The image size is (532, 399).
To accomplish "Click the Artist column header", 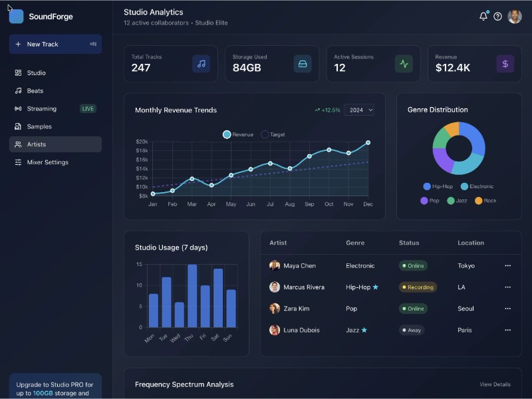I will tap(278, 243).
